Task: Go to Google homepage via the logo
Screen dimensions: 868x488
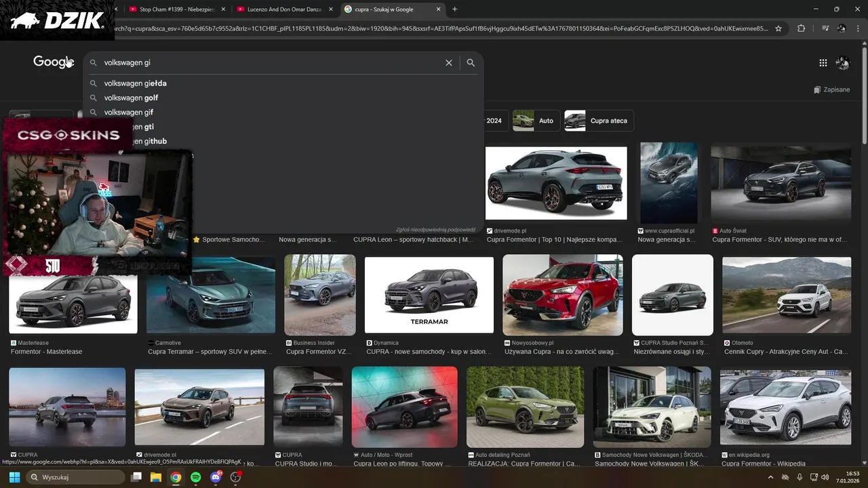Action: coord(53,62)
